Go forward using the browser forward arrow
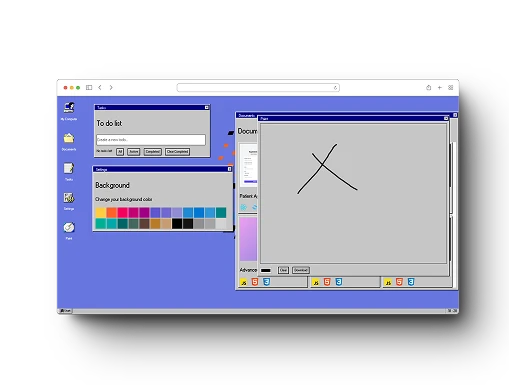516x387 pixels. click(111, 87)
